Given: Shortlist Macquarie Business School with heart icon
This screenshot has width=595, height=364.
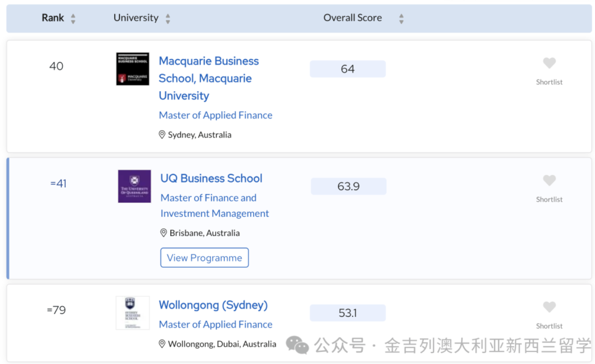Looking at the screenshot, I should [549, 63].
